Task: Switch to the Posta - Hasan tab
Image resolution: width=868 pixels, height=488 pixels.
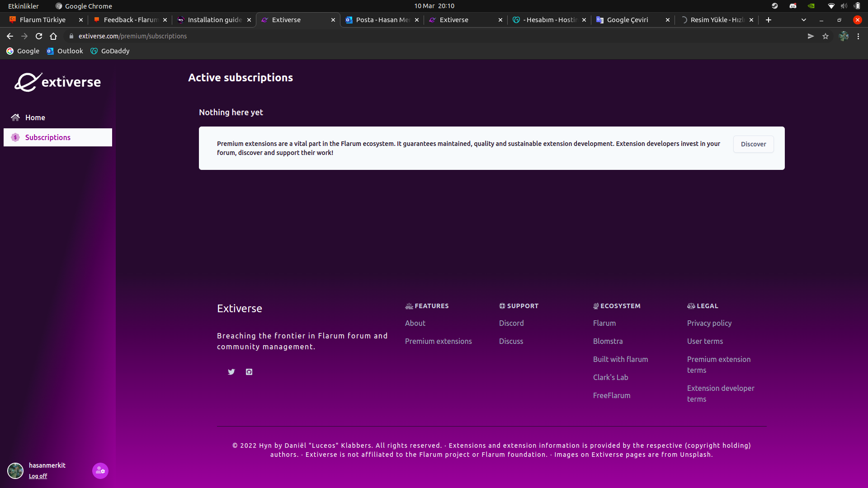Action: click(382, 20)
